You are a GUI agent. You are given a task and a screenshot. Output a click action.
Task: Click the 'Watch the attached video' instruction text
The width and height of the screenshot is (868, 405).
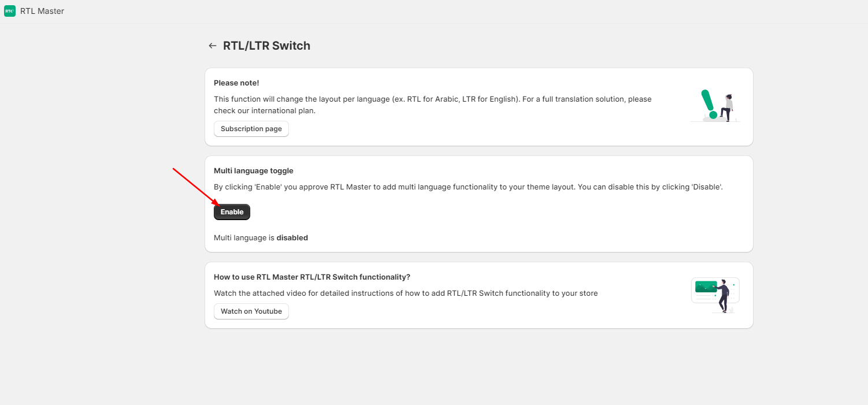pos(406,293)
